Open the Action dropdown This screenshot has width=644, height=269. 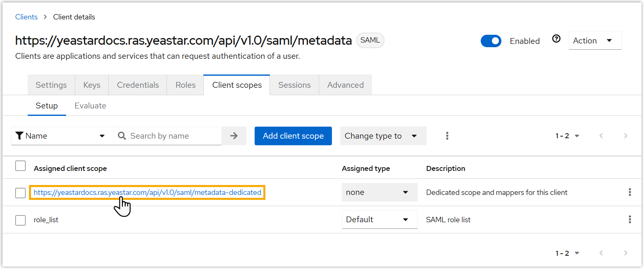[x=594, y=41]
